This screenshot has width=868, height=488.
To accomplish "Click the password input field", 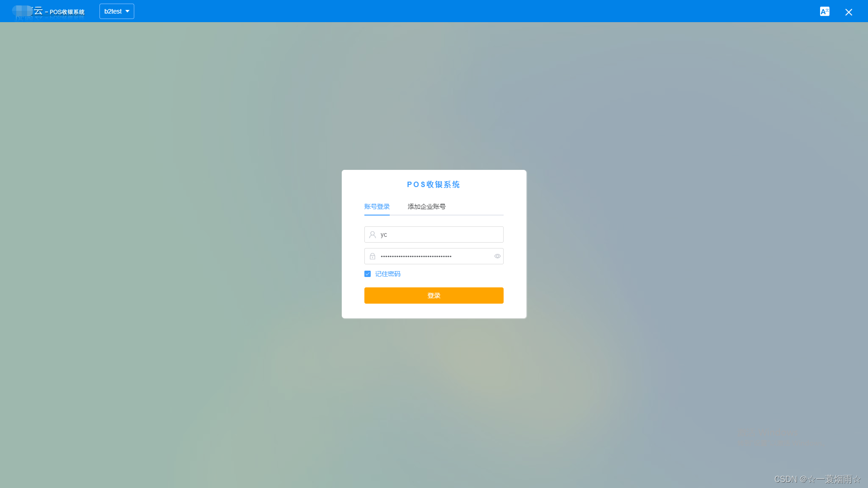I will [x=434, y=256].
